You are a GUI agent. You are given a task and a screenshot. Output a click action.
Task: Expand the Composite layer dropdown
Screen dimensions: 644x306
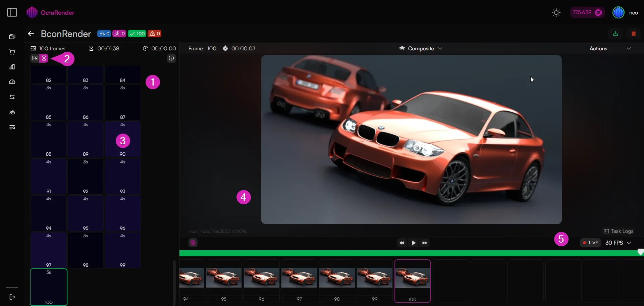pos(421,49)
